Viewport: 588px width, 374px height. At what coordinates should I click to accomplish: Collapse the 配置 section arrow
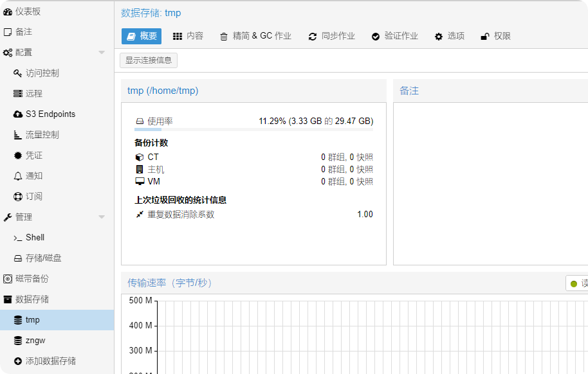click(102, 53)
